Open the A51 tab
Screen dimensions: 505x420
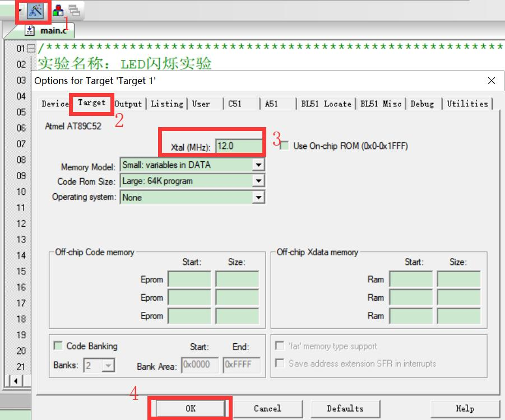click(271, 104)
